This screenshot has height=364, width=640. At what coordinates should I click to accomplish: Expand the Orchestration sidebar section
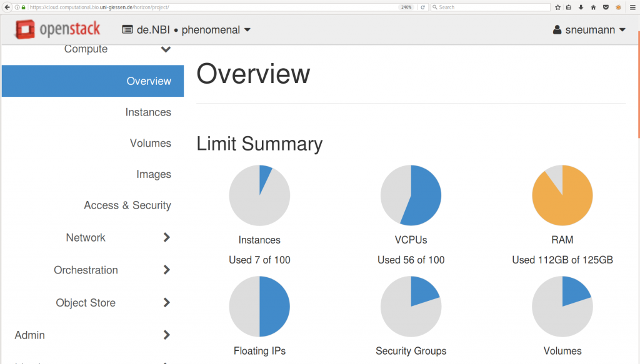pyautogui.click(x=166, y=270)
